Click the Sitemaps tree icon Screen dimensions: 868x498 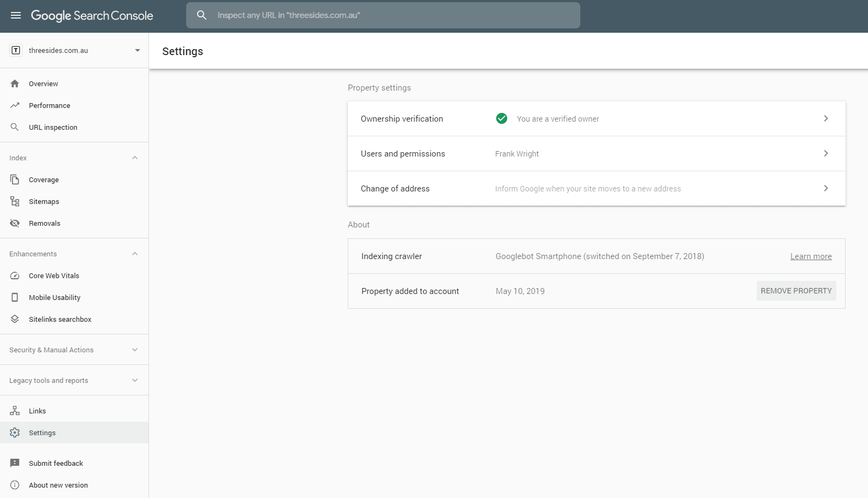coord(15,201)
